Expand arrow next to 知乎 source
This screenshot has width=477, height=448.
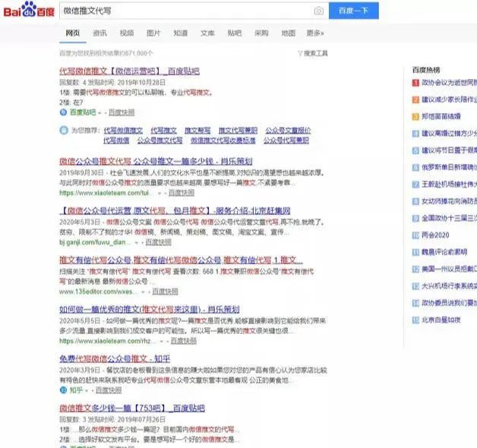pos(87,391)
